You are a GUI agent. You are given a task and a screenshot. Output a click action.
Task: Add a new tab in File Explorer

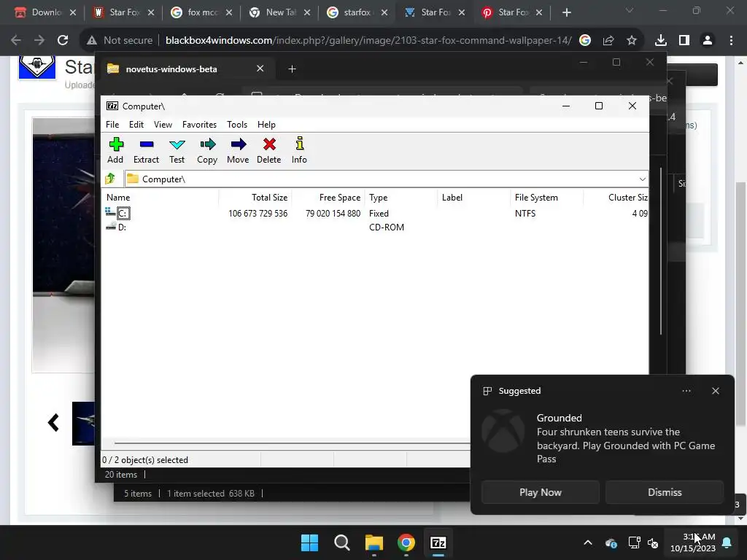click(292, 69)
